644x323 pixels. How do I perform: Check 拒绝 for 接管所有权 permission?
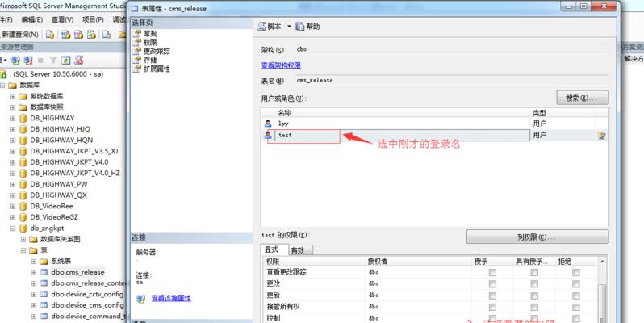coord(576,307)
